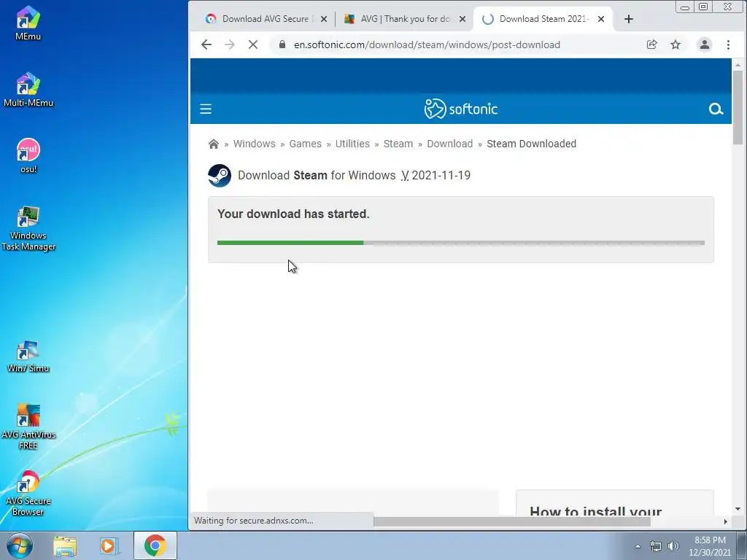Click the browser forward arrow
747x560 pixels.
230,44
